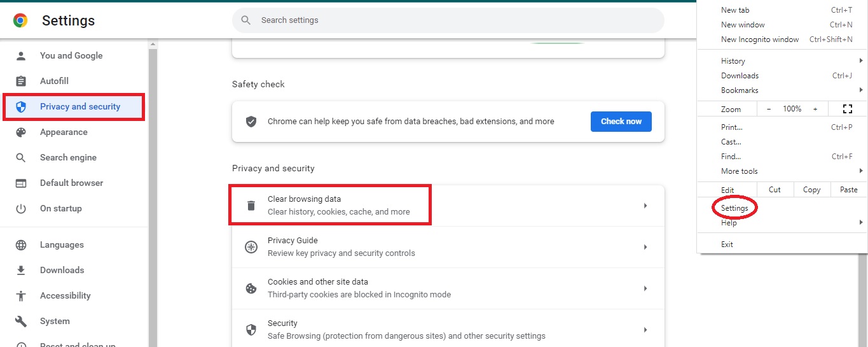Screen dimensions: 868x347
Task: Click the Check now button
Action: click(621, 121)
